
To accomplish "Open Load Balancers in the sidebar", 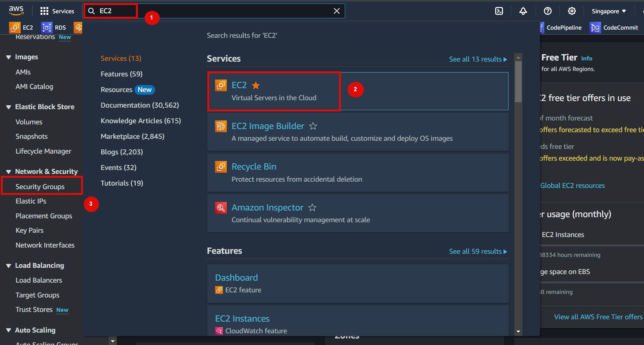I will pos(39,280).
